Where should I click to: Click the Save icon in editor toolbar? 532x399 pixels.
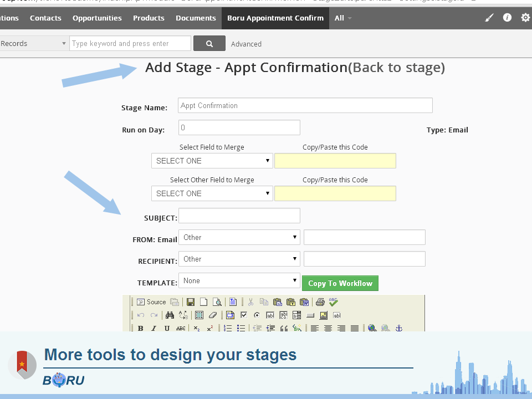[191, 302]
